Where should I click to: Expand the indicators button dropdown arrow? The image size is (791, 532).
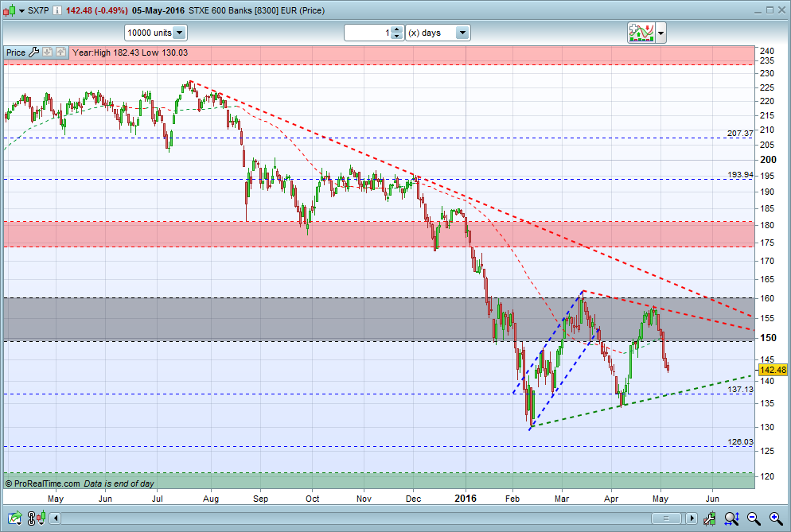pyautogui.click(x=660, y=33)
